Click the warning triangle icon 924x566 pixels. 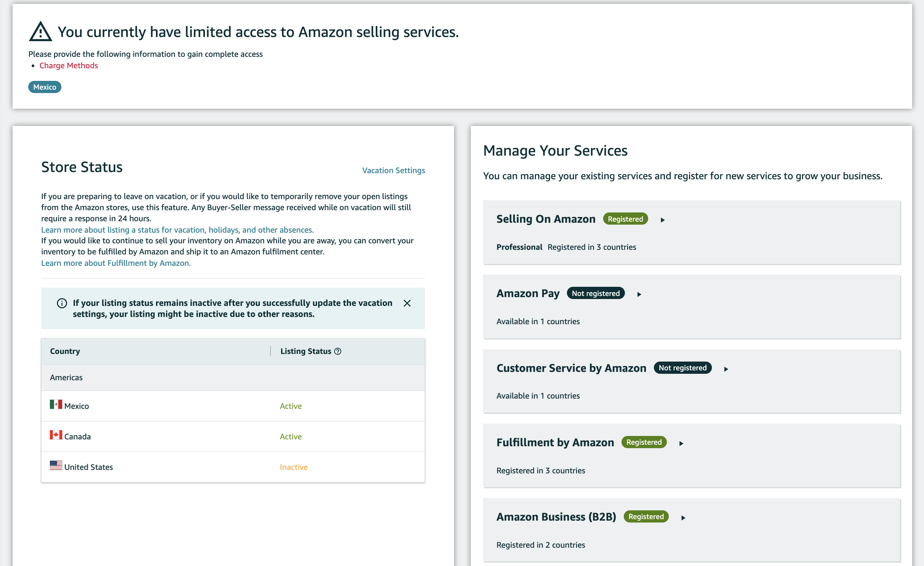tap(40, 31)
